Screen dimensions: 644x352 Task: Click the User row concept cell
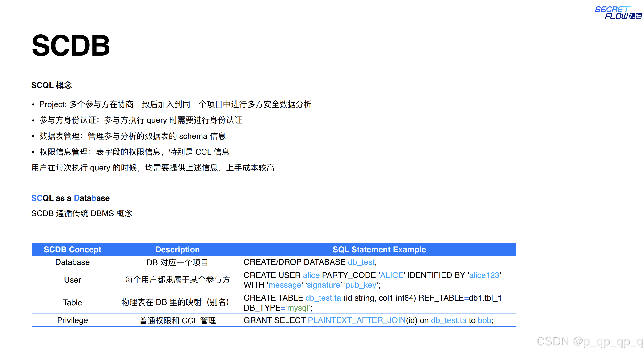click(72, 280)
